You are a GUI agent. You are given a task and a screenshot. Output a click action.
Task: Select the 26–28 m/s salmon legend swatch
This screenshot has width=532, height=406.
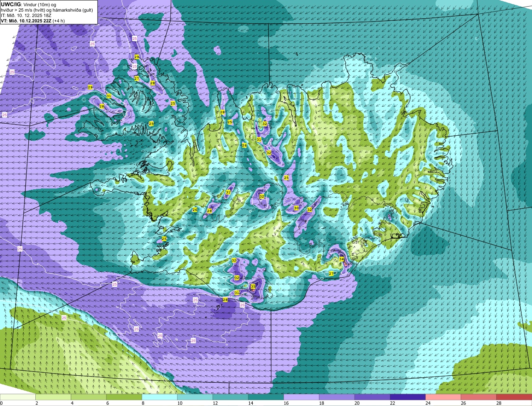[479, 397]
